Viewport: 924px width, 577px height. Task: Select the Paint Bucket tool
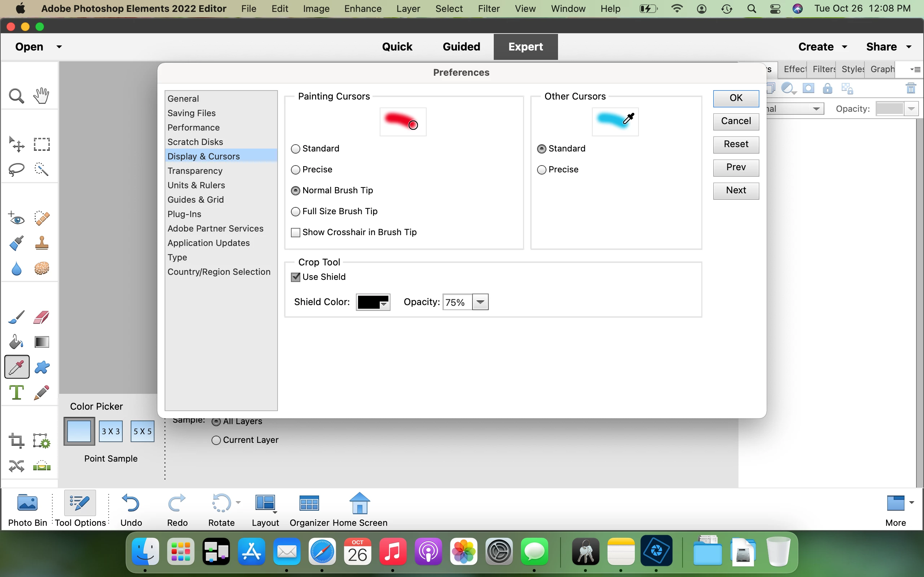(16, 342)
